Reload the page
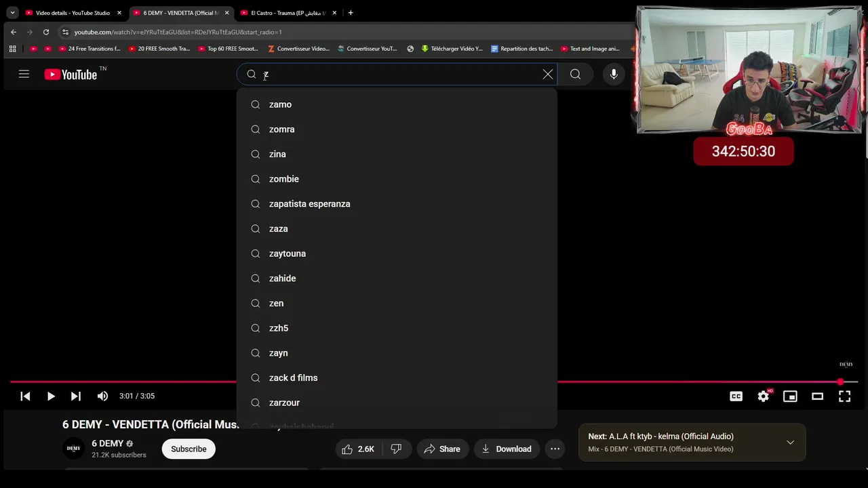 [x=46, y=32]
